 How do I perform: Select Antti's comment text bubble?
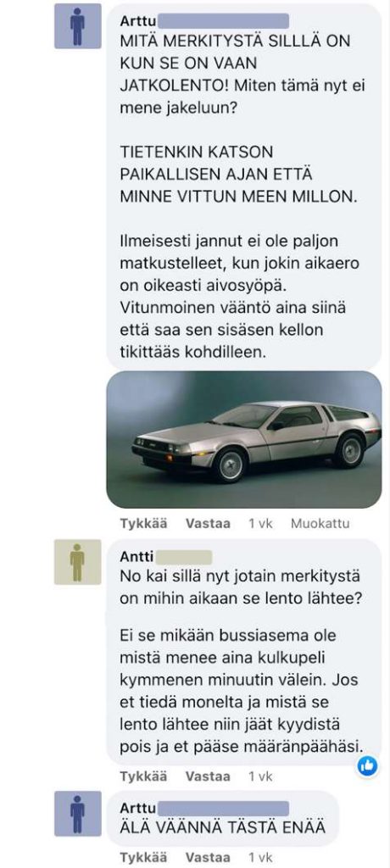(x=244, y=652)
